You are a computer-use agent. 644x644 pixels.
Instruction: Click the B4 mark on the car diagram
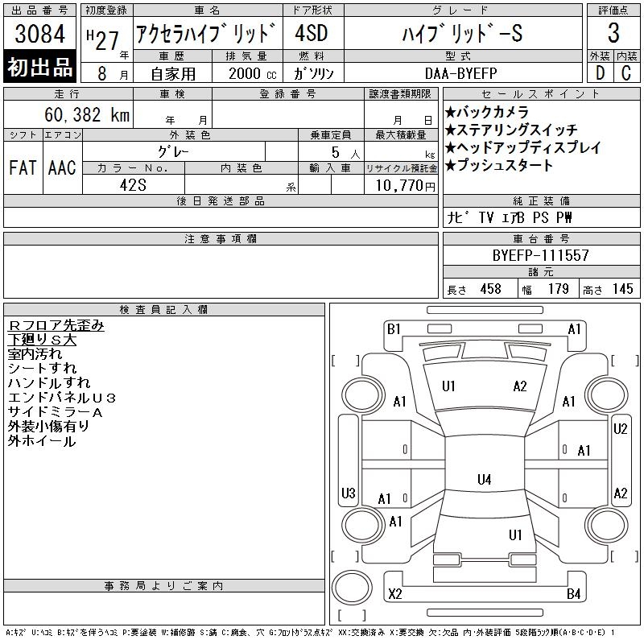(x=573, y=594)
